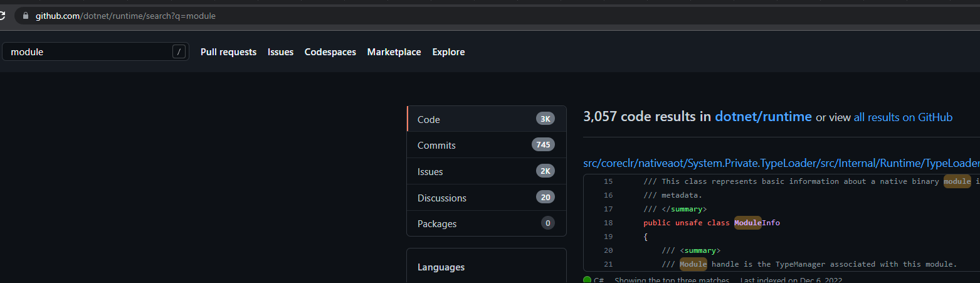Viewport: 980px width, 283px height.
Task: Click 'Showing the top three matches' text
Action: click(x=672, y=280)
